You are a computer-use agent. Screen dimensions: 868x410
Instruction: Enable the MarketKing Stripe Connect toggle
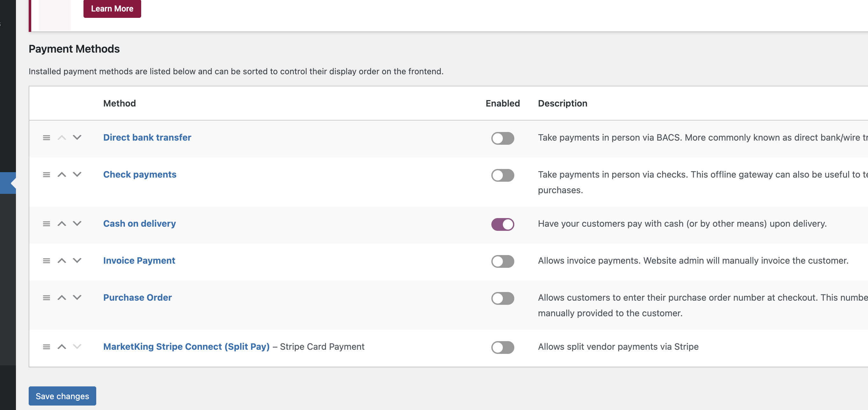pyautogui.click(x=503, y=348)
